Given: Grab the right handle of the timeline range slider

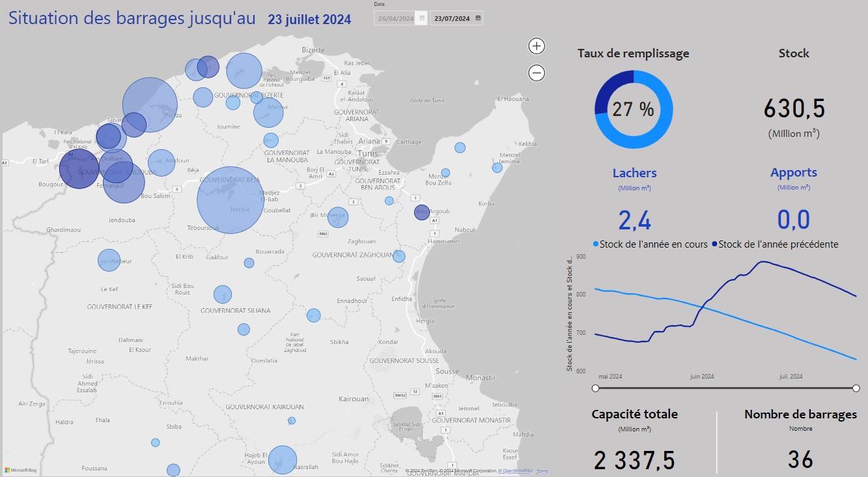Looking at the screenshot, I should [x=856, y=388].
